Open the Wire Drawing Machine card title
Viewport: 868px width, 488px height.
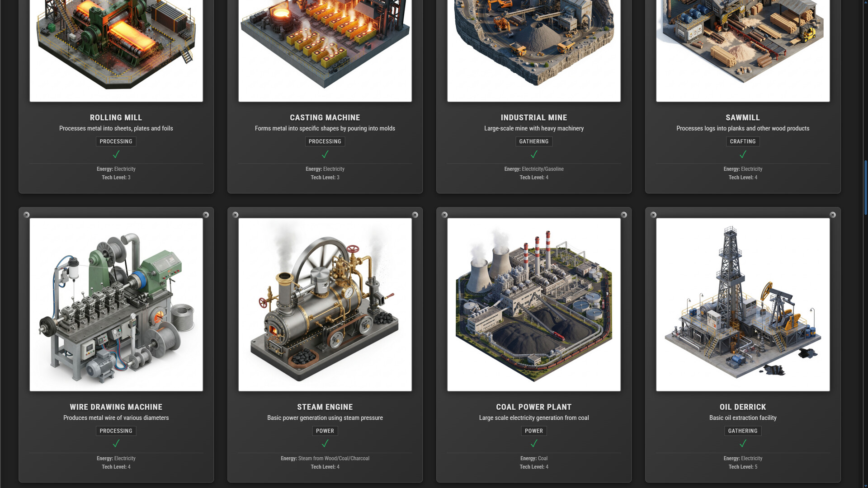click(116, 407)
